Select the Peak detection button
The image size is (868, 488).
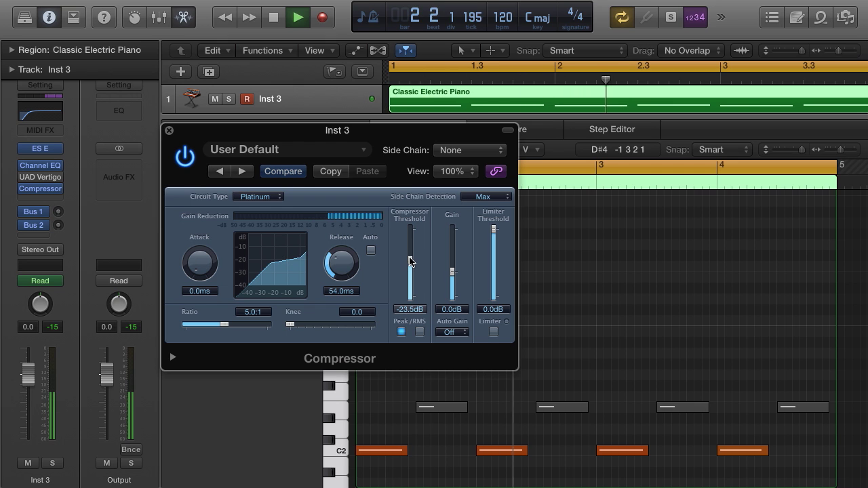click(x=401, y=331)
